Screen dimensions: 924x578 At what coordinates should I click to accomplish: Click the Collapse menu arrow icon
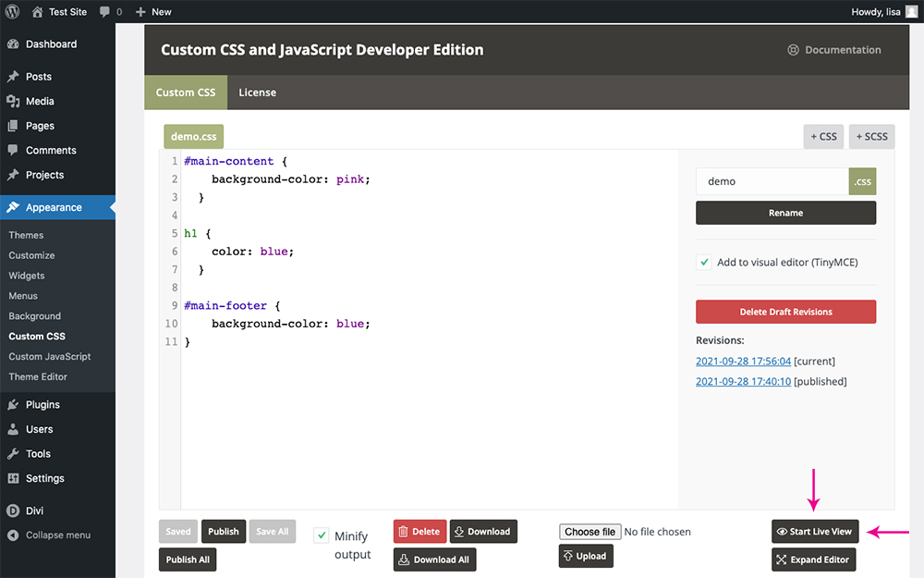[13, 535]
